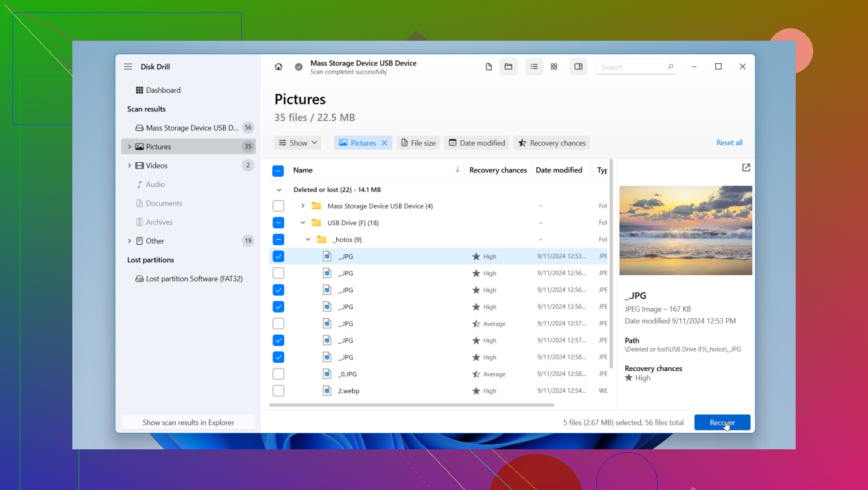Select Other in the sidebar
The height and width of the screenshot is (490, 868).
click(x=188, y=241)
